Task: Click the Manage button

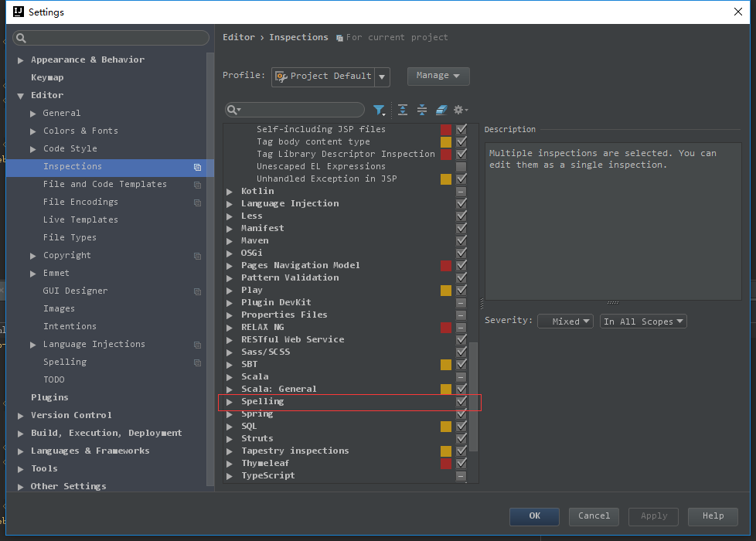Action: (x=438, y=76)
